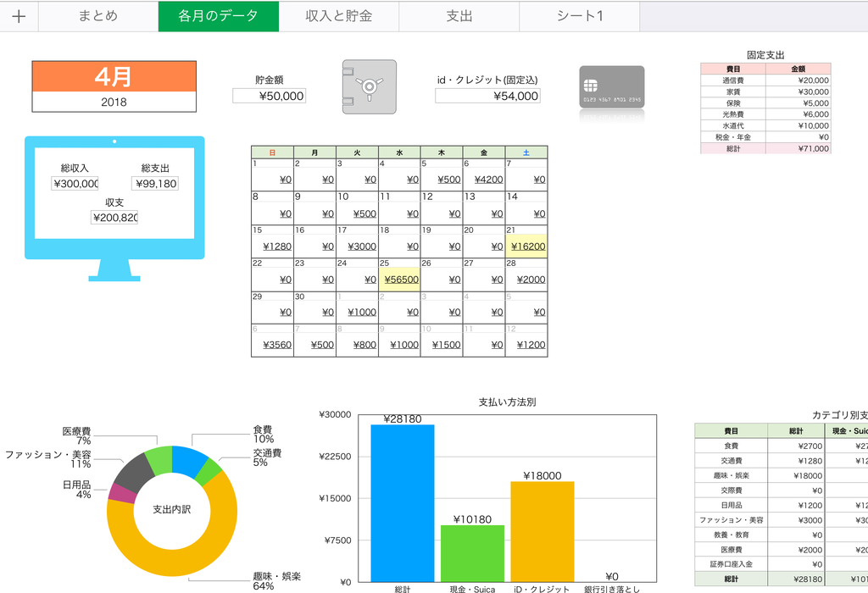Click the 土 Saturday calendar header
Viewport: 868px width, 593px height.
(x=526, y=152)
